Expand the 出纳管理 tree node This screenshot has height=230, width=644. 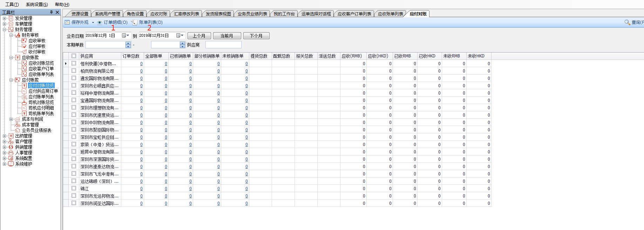tap(4, 136)
